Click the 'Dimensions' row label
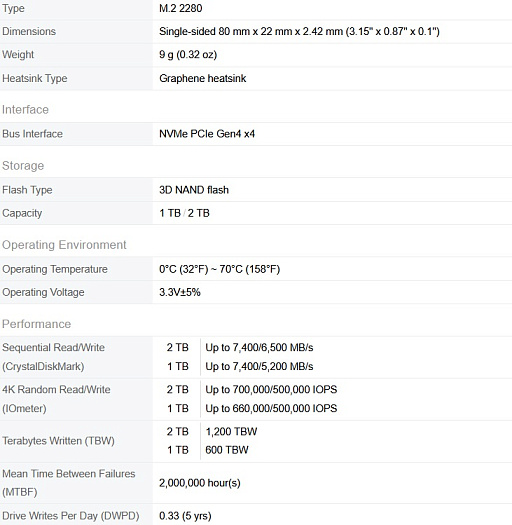The height and width of the screenshot is (525, 512). click(29, 31)
